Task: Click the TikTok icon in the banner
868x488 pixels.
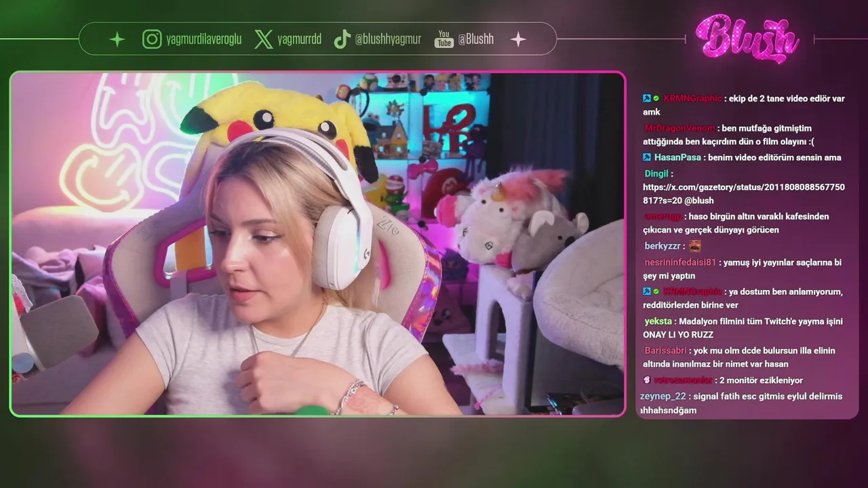Action: 342,39
